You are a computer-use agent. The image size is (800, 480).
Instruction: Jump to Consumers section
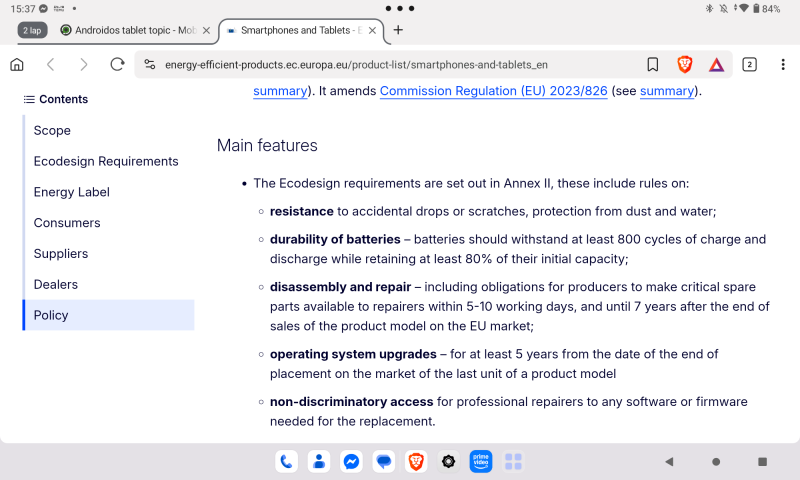tap(67, 223)
